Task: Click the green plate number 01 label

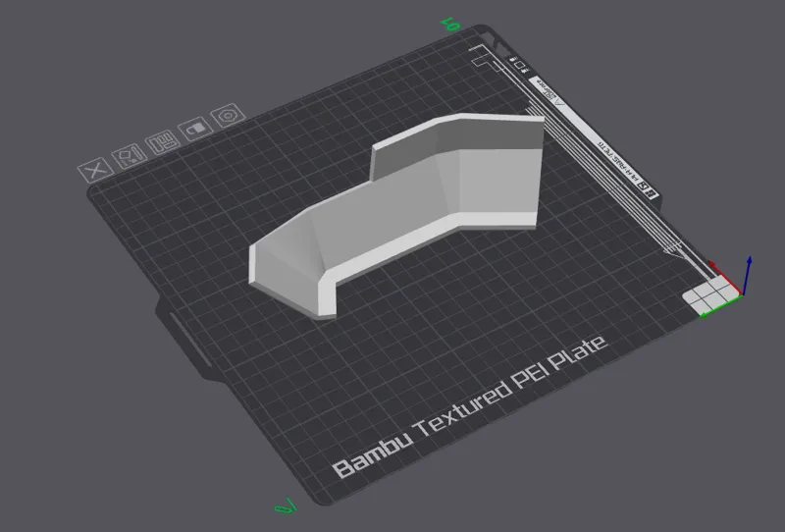Action: click(x=449, y=24)
